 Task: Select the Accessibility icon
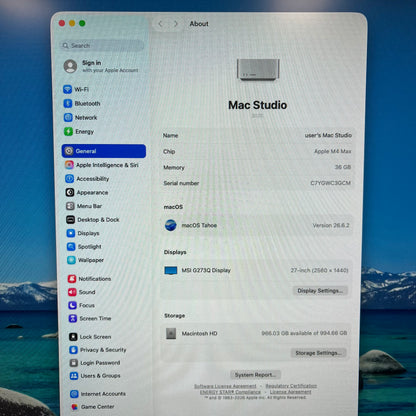(x=70, y=179)
